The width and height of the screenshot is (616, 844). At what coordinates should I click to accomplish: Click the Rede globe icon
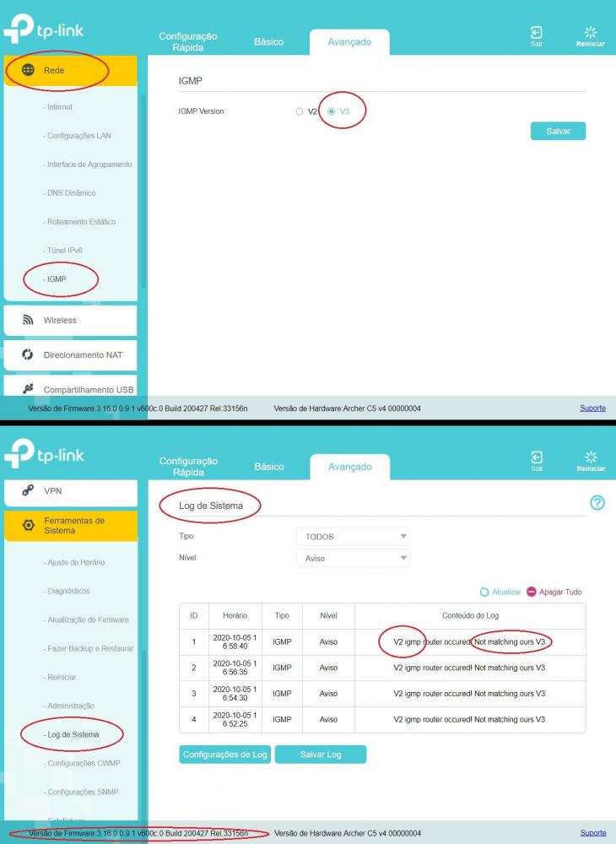coord(28,69)
